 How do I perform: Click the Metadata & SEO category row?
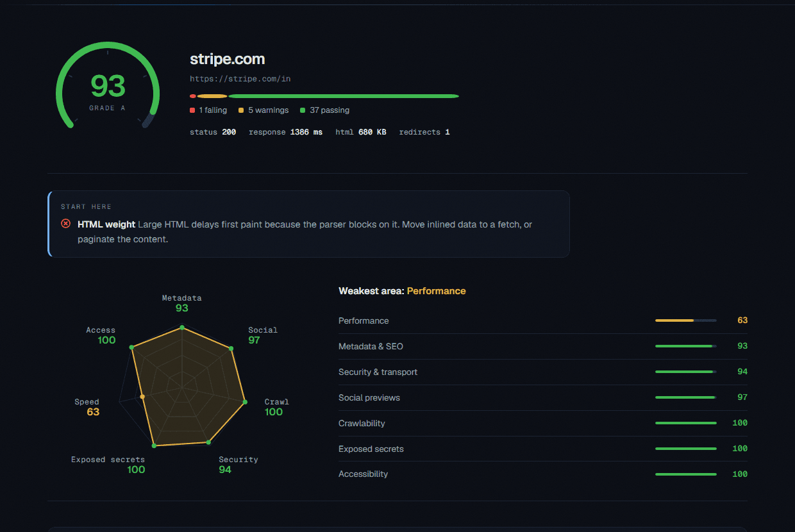543,346
